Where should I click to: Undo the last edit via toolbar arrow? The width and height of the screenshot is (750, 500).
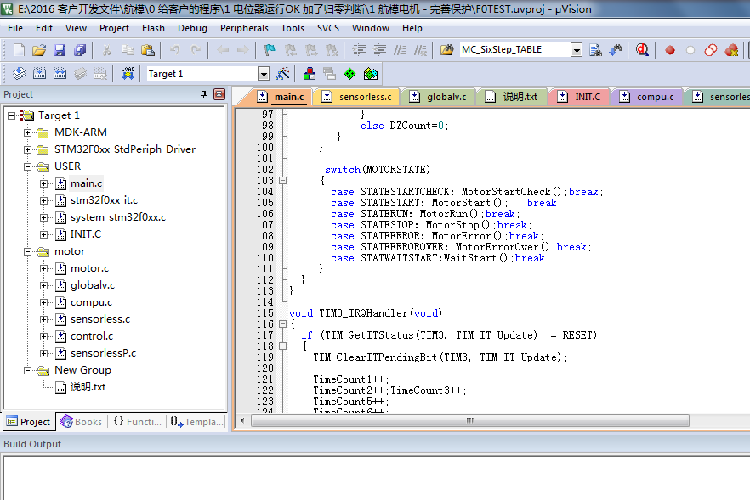(x=175, y=50)
